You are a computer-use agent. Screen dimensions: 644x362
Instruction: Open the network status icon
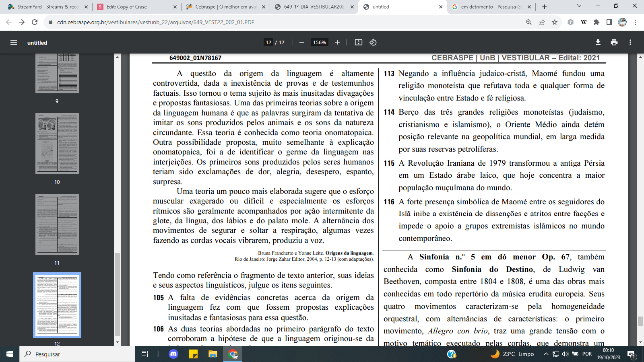(x=555, y=354)
